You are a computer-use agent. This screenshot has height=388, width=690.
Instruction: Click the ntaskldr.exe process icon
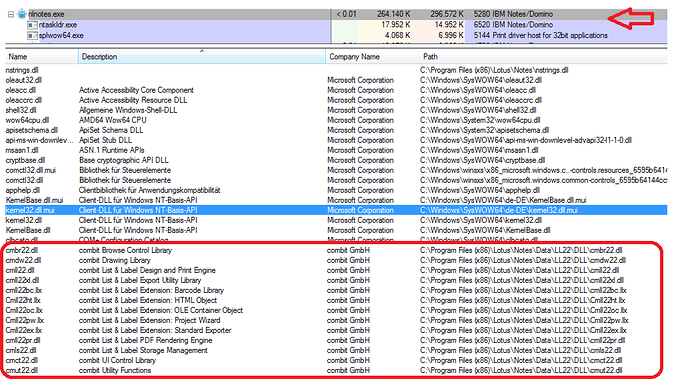[x=32, y=25]
